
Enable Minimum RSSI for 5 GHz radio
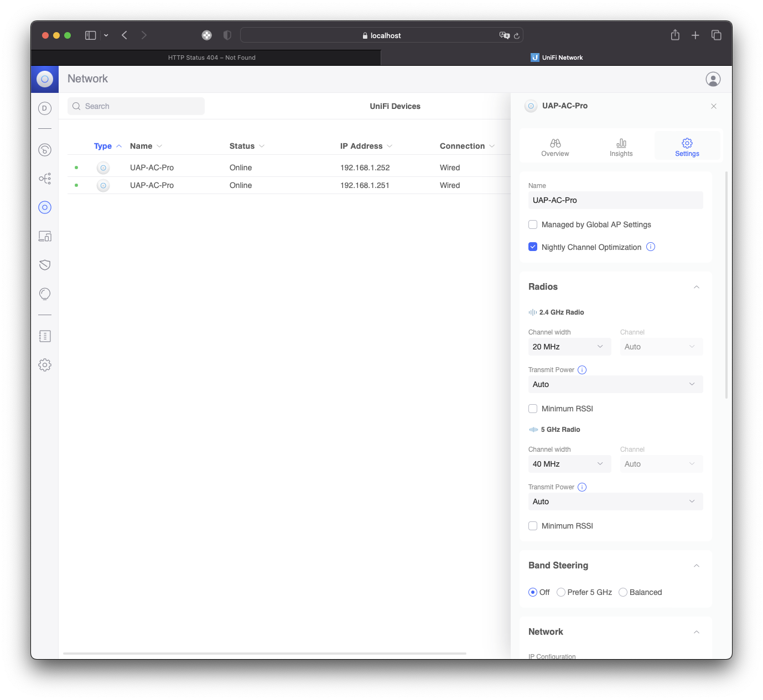pyautogui.click(x=533, y=526)
